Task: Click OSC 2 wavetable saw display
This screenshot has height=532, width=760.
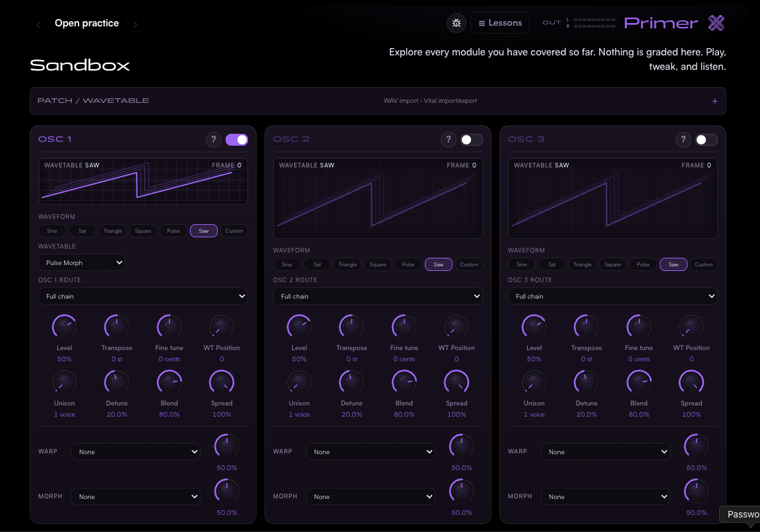Action: point(378,198)
